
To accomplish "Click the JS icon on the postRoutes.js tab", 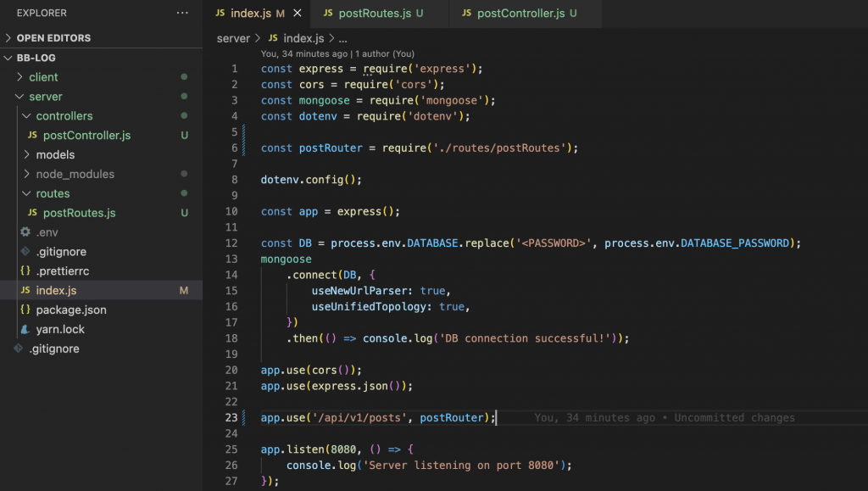I will point(328,13).
